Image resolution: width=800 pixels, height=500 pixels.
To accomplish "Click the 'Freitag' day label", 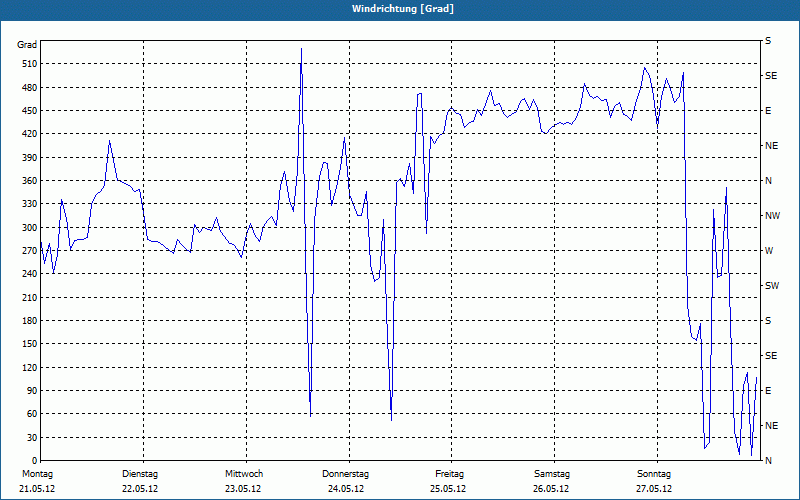I will coord(449,474).
